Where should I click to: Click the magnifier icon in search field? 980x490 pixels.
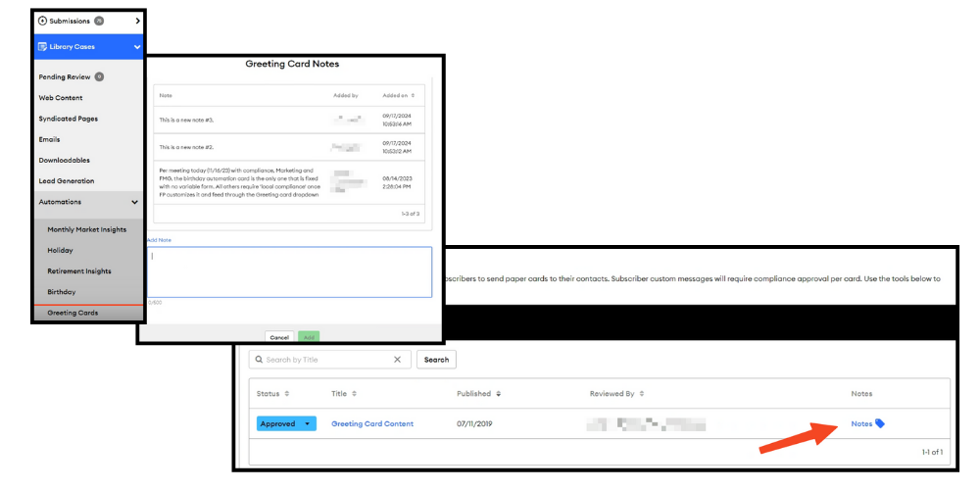[x=258, y=360]
